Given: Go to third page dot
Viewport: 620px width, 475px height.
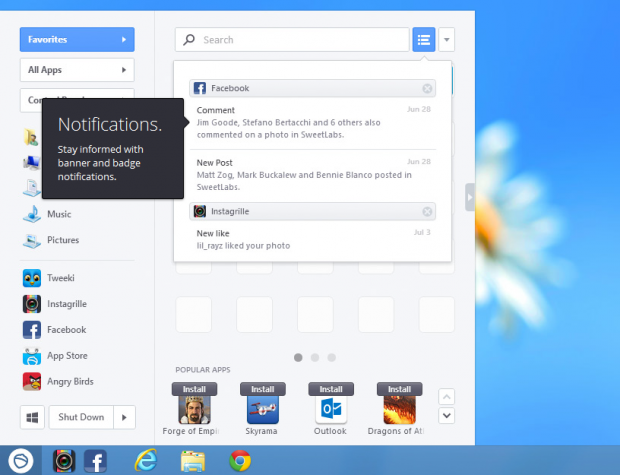Looking at the screenshot, I should 331,358.
